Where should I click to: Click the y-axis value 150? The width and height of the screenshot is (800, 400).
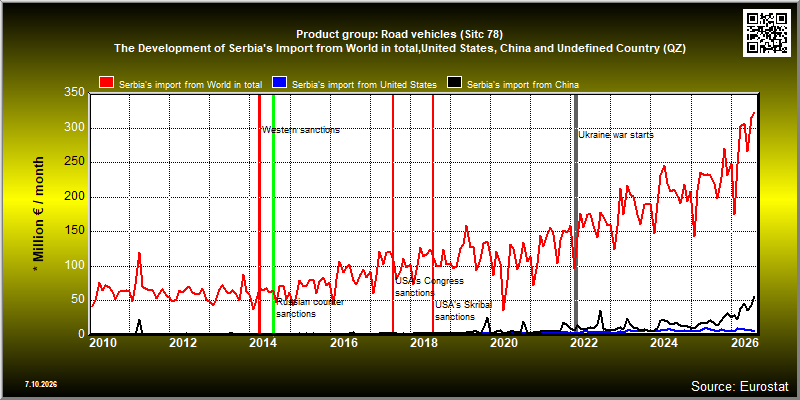pos(74,231)
